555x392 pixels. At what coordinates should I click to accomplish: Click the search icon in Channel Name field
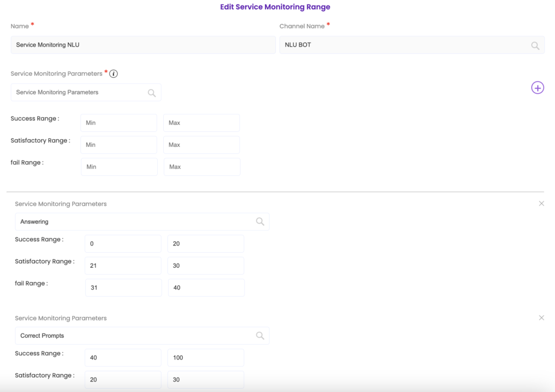pos(535,46)
